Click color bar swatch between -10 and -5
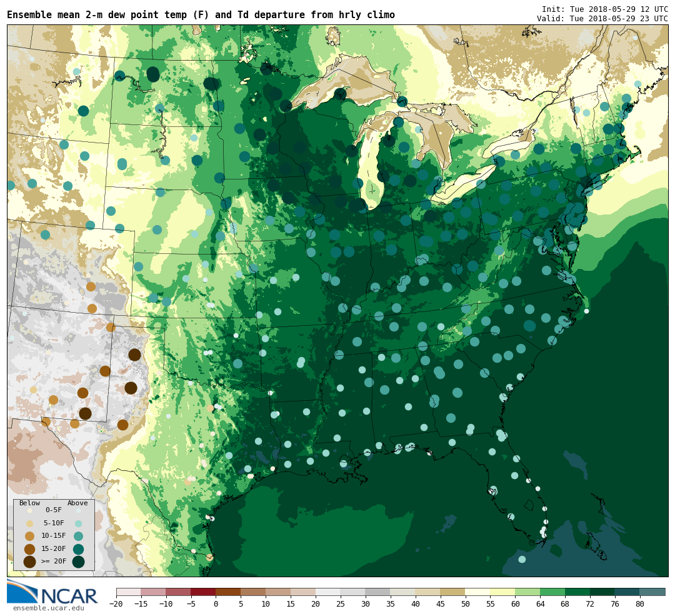 pyautogui.click(x=179, y=592)
